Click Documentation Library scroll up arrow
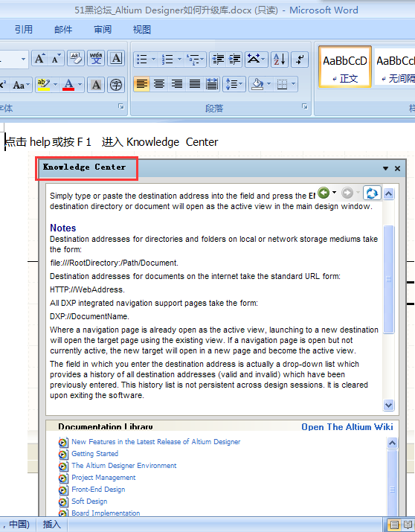Screen dimensions: 415x532 (392, 443)
